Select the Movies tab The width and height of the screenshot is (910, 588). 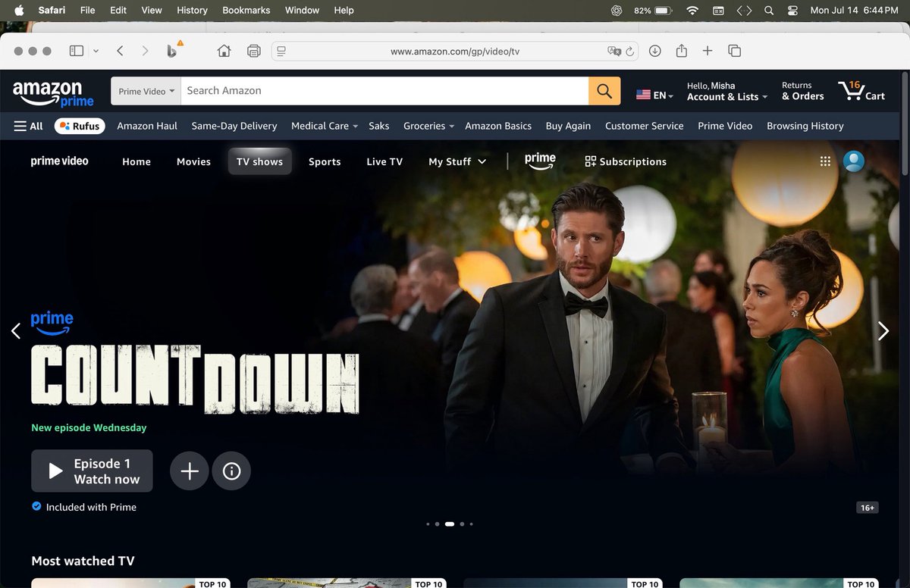pyautogui.click(x=193, y=161)
